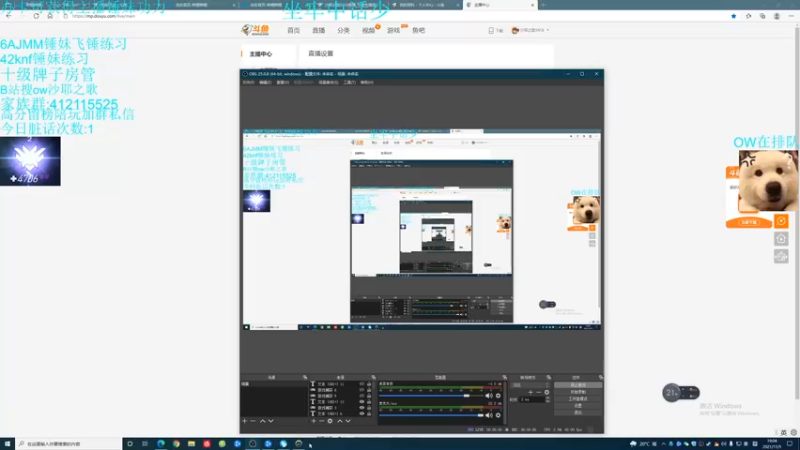The height and width of the screenshot is (450, 800).
Task: Toggle visibility of first 文本 source row
Action: point(362,384)
